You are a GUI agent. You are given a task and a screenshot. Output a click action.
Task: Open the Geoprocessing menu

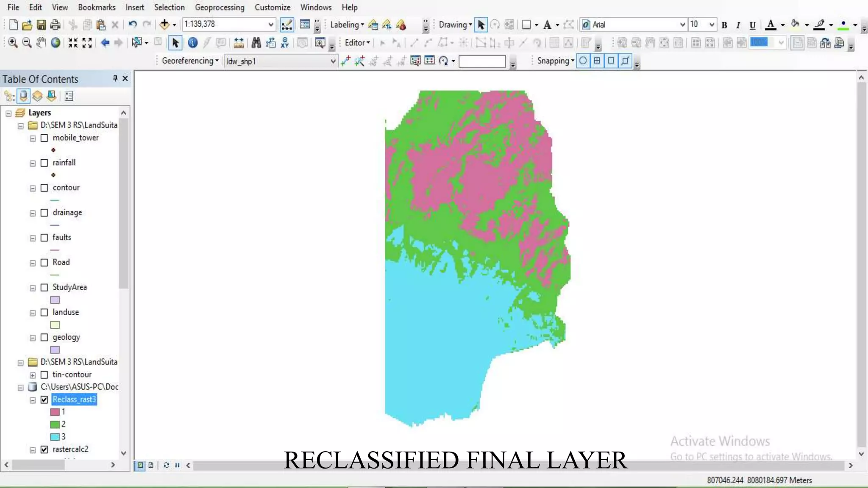[220, 7]
